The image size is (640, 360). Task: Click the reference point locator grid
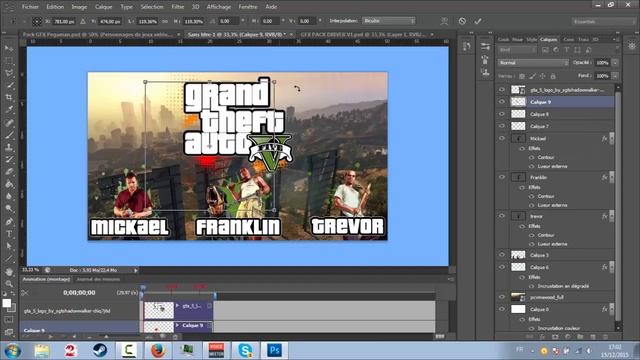click(x=37, y=21)
